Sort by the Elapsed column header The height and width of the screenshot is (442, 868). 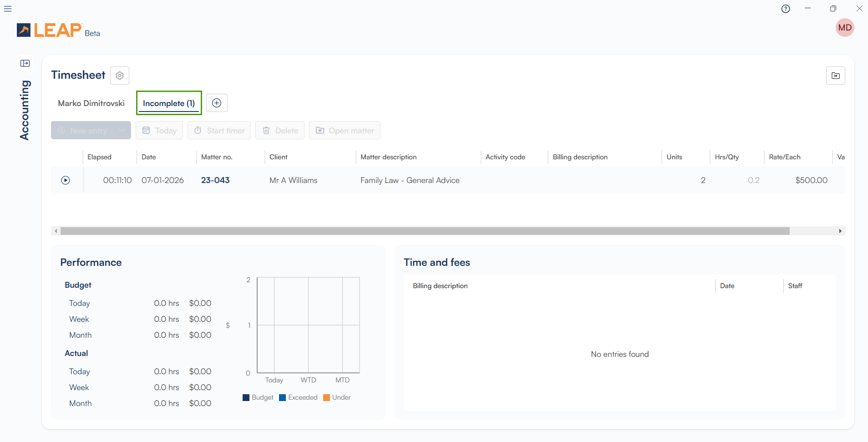pyautogui.click(x=99, y=157)
